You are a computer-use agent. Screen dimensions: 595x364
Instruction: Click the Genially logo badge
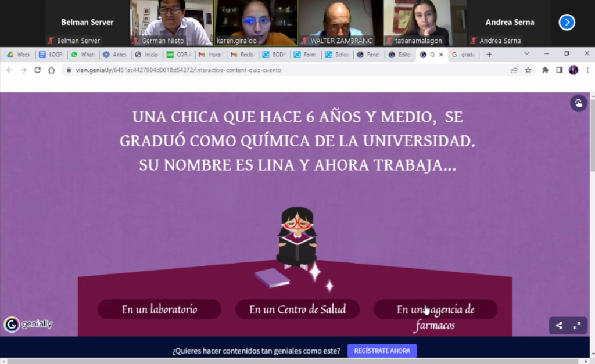pyautogui.click(x=28, y=325)
